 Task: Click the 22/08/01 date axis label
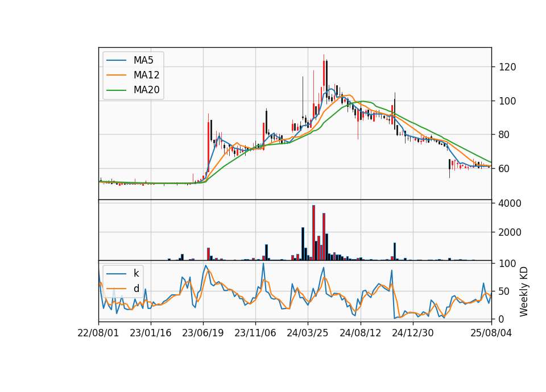(x=98, y=333)
